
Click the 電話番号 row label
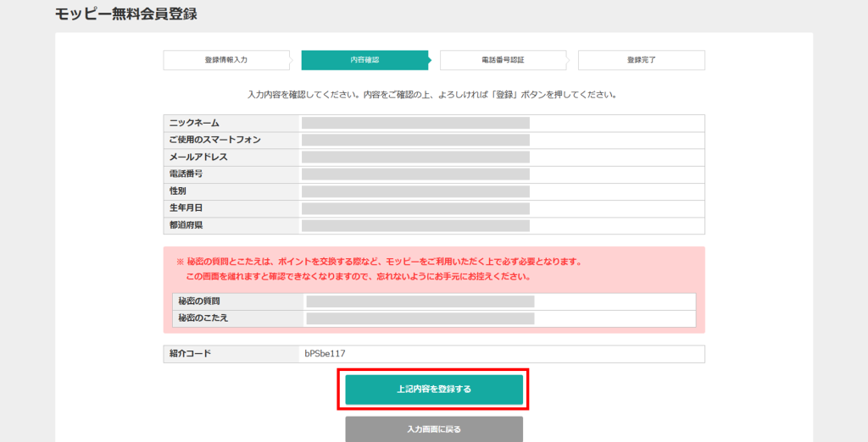click(186, 174)
